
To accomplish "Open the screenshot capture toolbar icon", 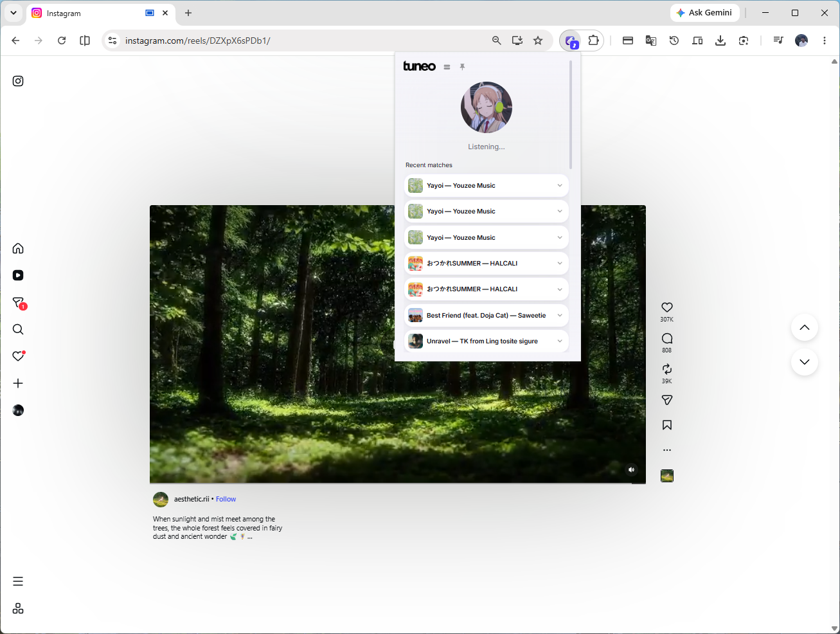I will [x=744, y=41].
